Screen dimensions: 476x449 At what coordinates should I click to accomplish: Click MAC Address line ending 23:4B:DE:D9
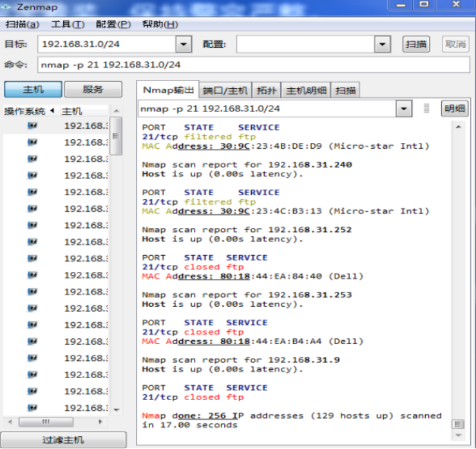(285, 146)
